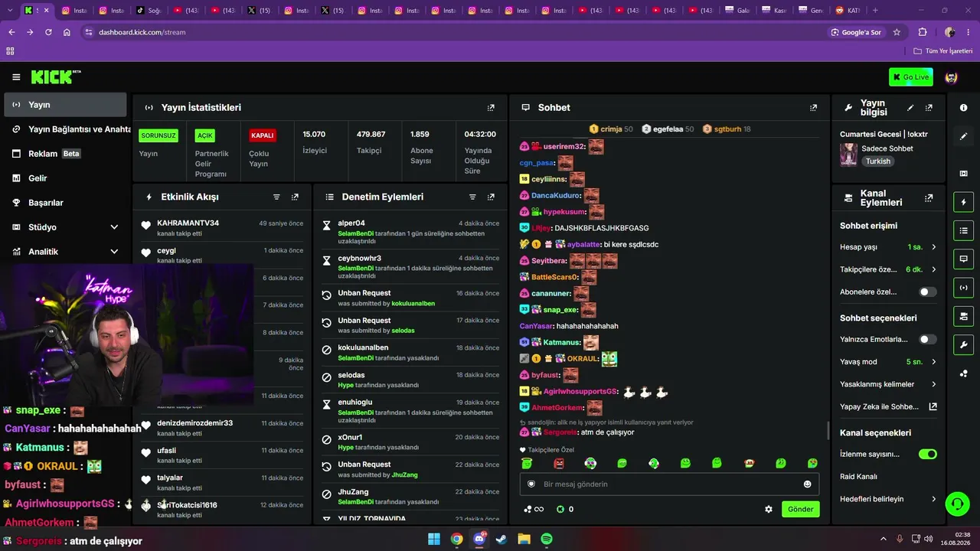Click the Kick logo
Screen dimensions: 980x551
point(56,77)
